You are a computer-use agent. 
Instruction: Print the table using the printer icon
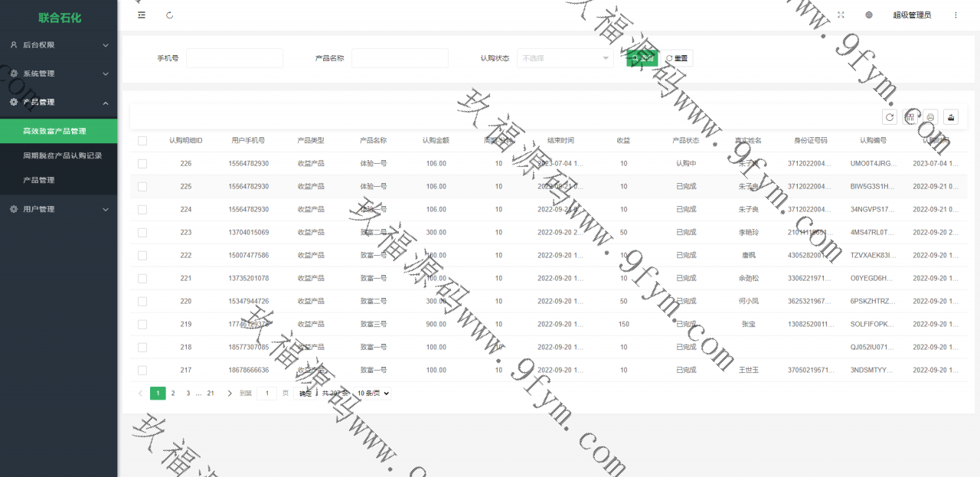coord(930,116)
